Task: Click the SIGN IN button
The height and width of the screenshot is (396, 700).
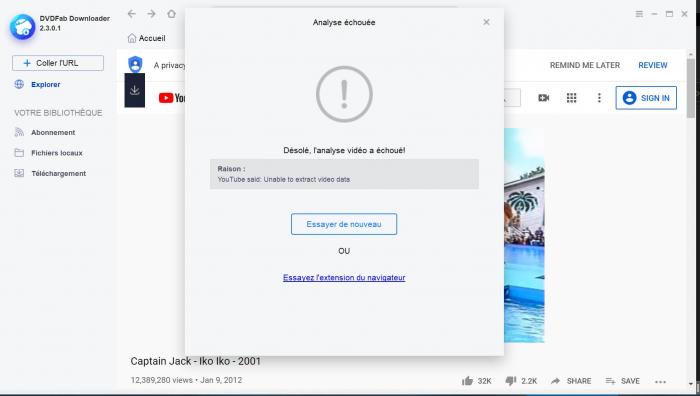Action: (646, 98)
